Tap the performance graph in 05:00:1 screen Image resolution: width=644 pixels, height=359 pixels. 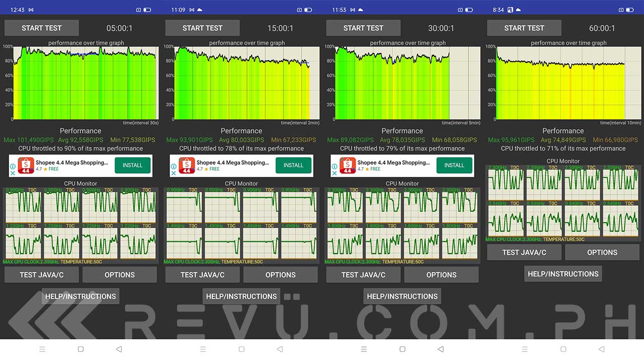[86, 83]
